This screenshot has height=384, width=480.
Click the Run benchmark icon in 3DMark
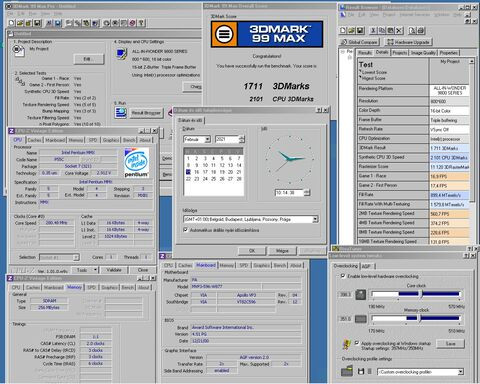tap(121, 112)
